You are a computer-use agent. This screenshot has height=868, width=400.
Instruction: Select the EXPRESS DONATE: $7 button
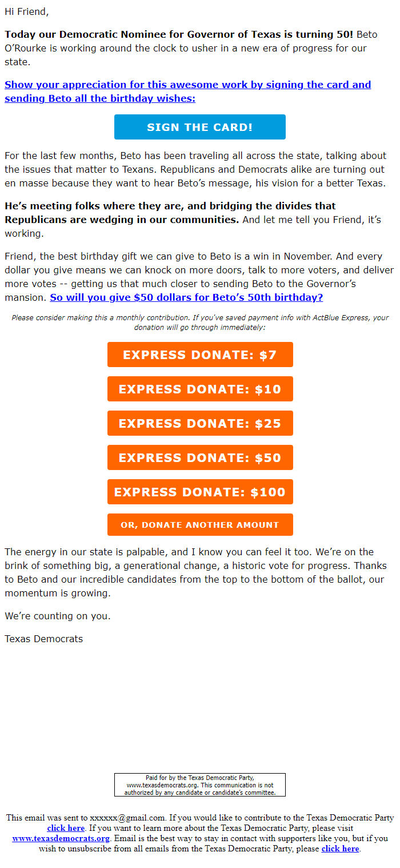pyautogui.click(x=199, y=355)
